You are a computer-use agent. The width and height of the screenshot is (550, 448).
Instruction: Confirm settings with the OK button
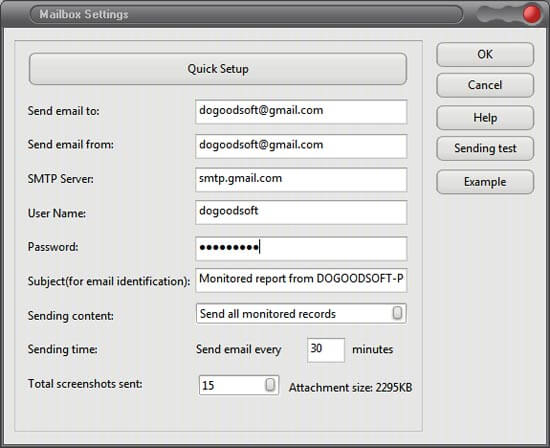point(485,54)
